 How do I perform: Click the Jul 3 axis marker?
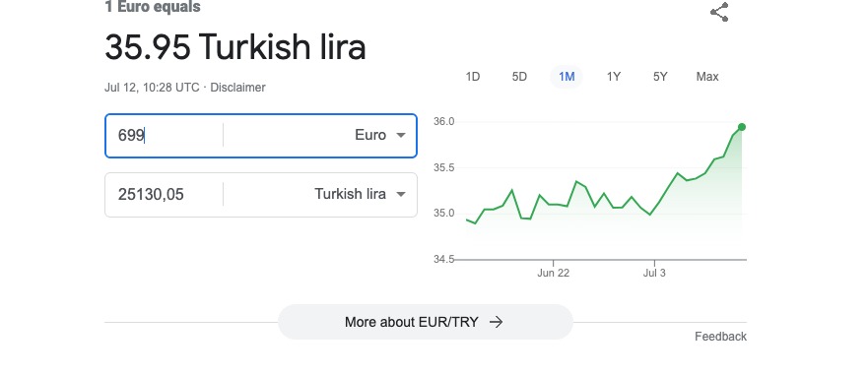pos(654,274)
